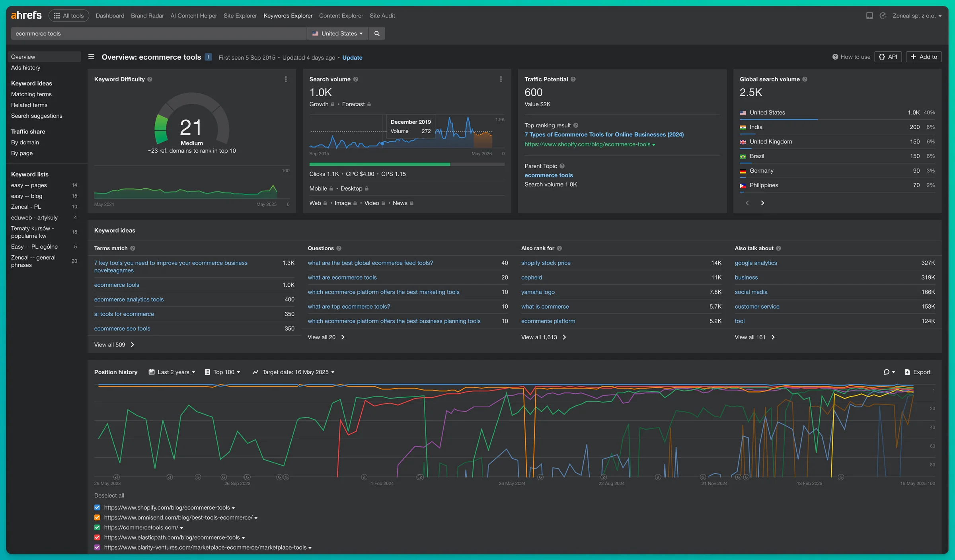Select Matching terms in the sidebar
The width and height of the screenshot is (955, 560).
point(31,94)
